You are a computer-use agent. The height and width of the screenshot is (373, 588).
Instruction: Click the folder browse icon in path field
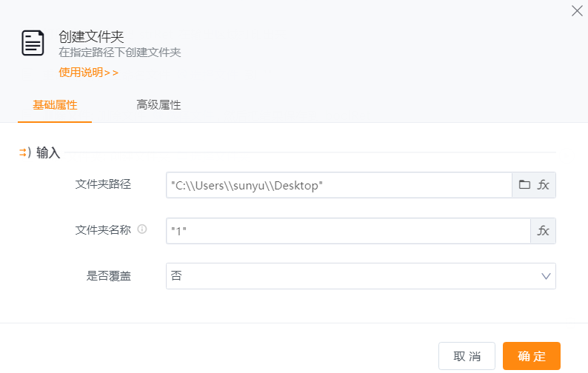[x=524, y=185]
